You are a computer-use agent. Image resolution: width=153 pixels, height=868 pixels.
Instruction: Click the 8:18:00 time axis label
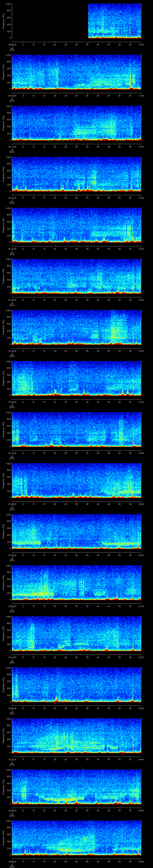12,504
